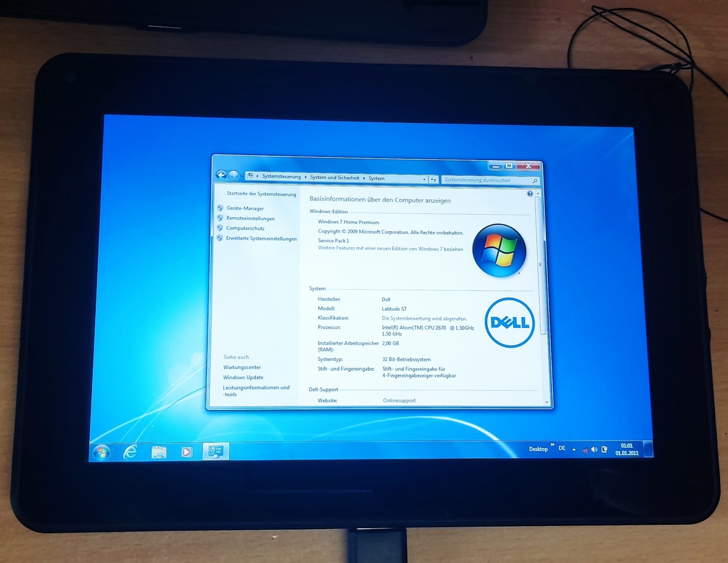
Task: Select Systemsteuerung breadcrumb segment
Action: (281, 177)
